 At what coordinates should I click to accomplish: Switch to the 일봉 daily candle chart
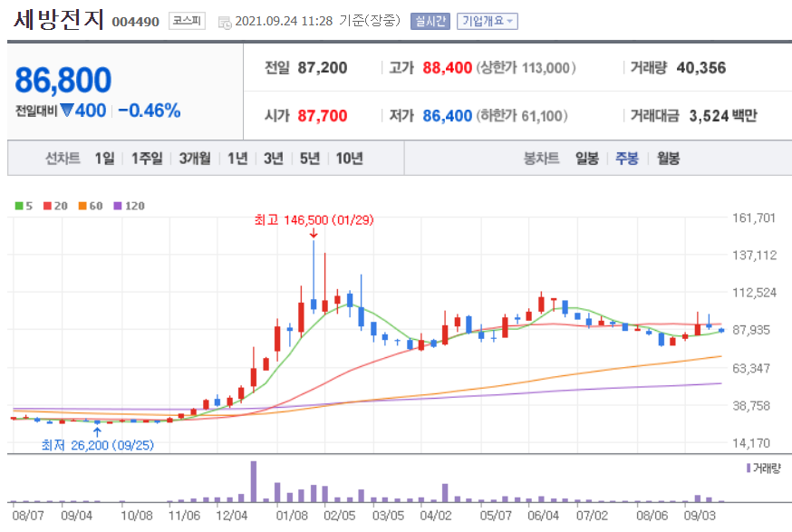(x=587, y=159)
